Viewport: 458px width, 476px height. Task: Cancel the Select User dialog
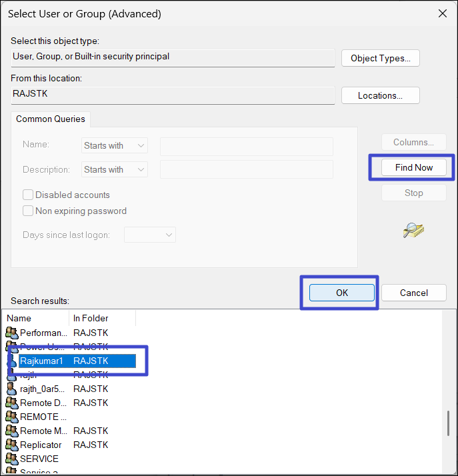pyautogui.click(x=414, y=293)
